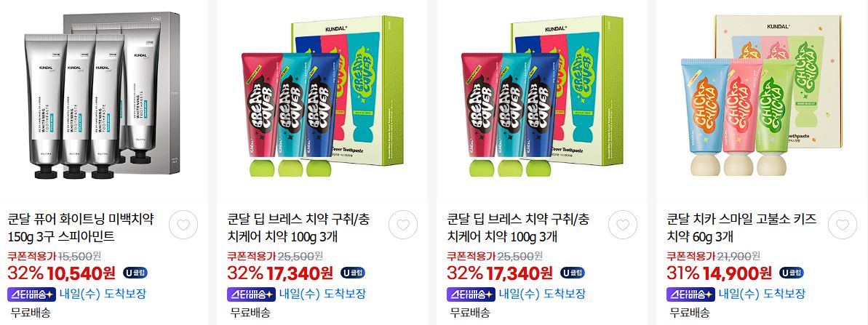
Task: Click 31% discount rate on kids toothpaste
Action: click(x=683, y=273)
